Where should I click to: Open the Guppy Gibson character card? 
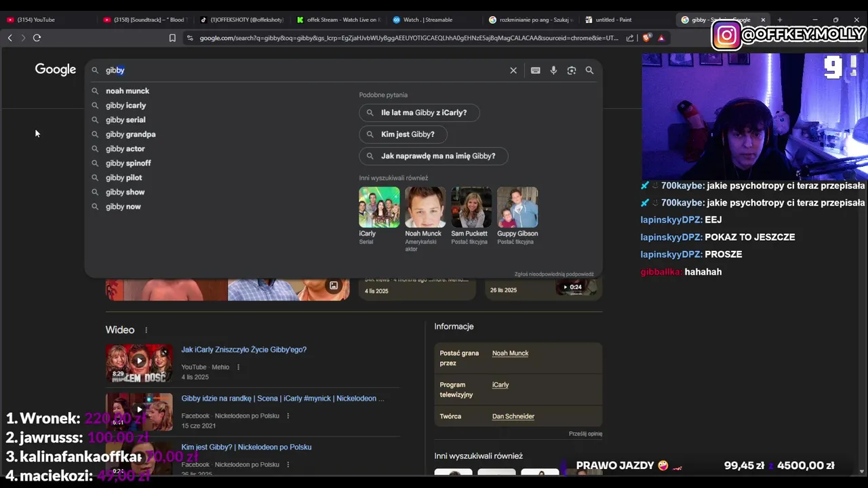click(517, 216)
